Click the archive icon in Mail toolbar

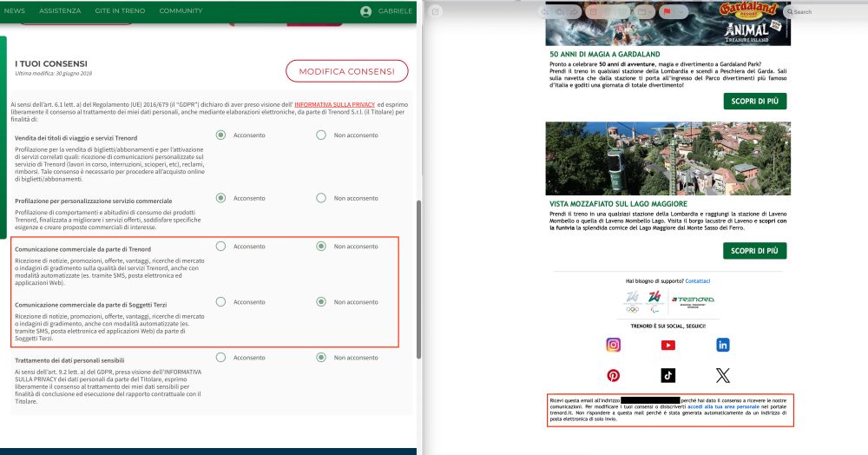coord(593,11)
